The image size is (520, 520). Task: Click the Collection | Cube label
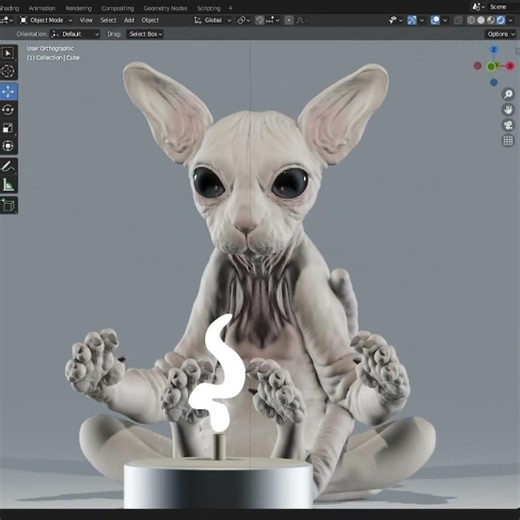click(x=53, y=58)
